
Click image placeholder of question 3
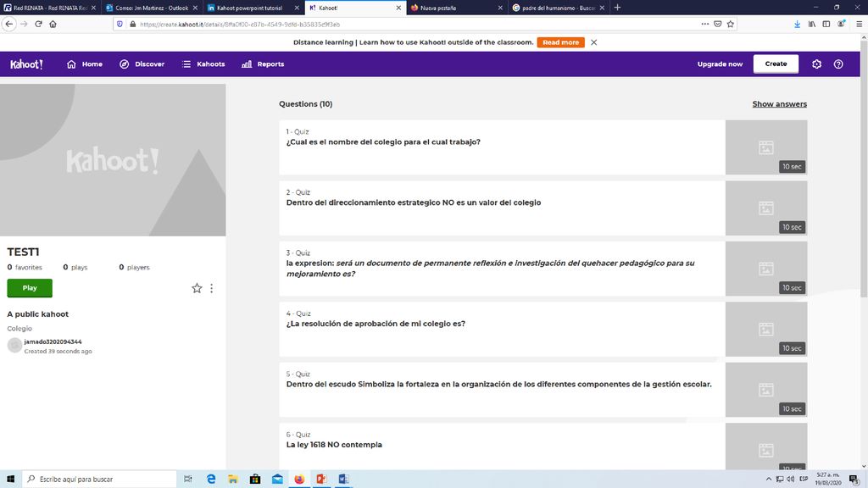coord(766,269)
